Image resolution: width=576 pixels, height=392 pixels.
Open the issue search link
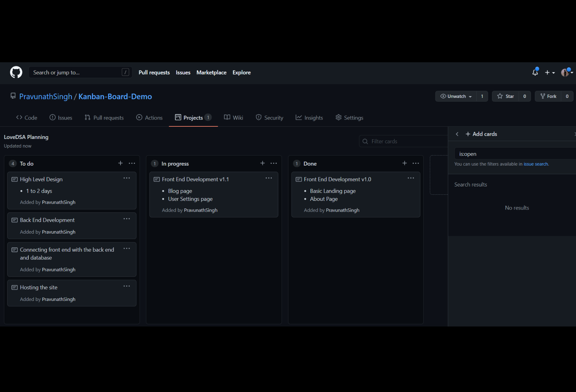(536, 164)
